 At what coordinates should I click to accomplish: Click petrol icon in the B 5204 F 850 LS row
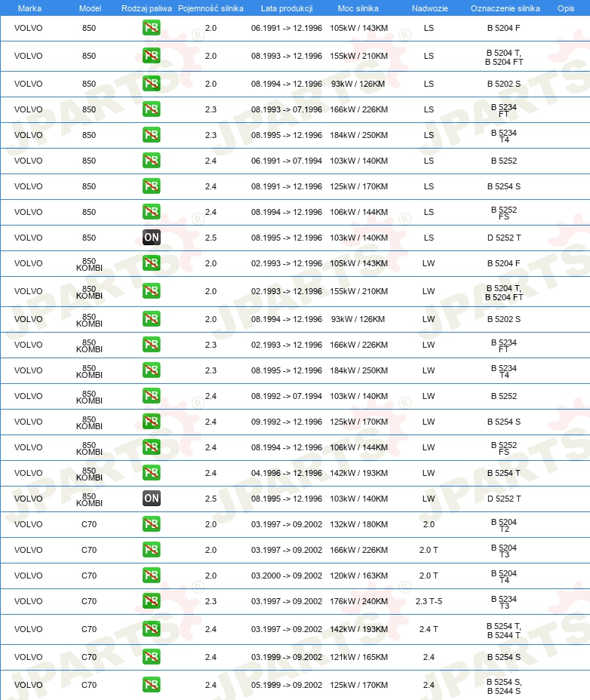(152, 28)
